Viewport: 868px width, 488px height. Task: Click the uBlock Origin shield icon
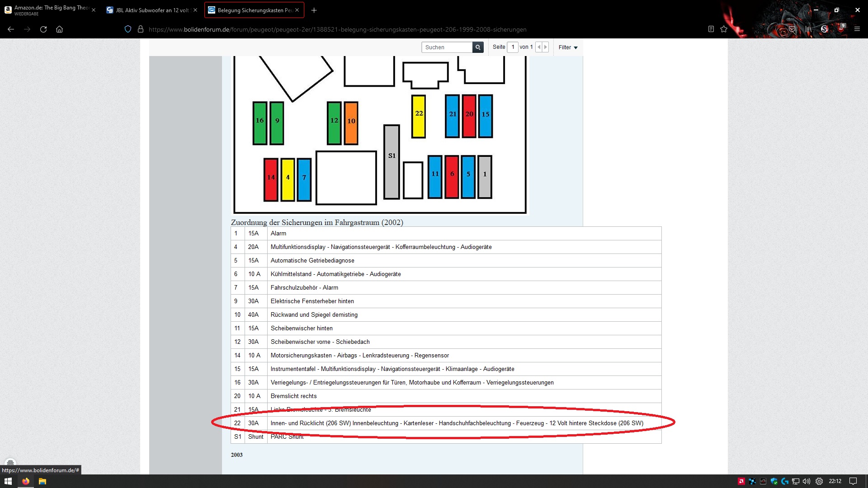tap(840, 29)
